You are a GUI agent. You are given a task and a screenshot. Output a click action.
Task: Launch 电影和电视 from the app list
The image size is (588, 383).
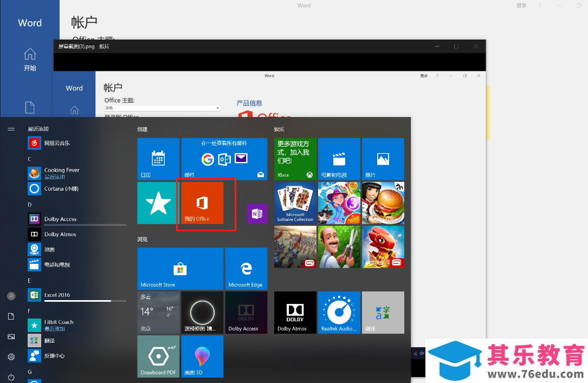[x=77, y=264]
